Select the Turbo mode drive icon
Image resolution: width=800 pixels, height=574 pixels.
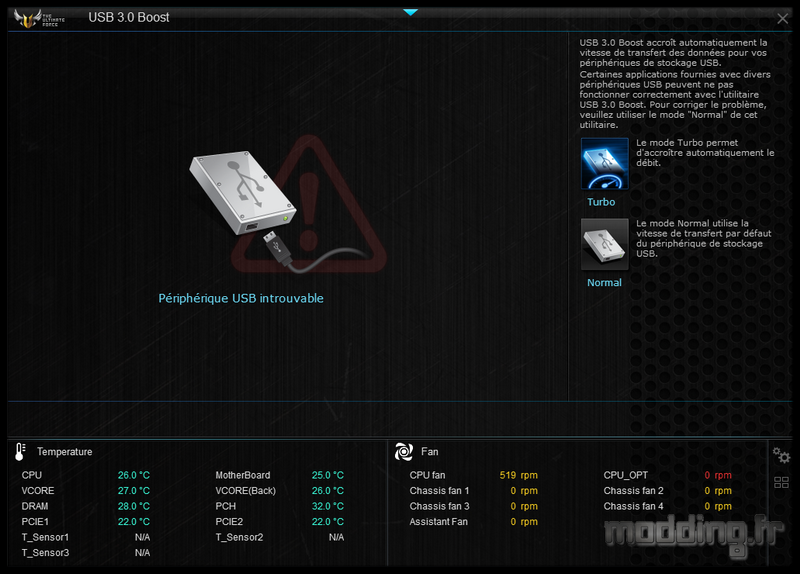[x=605, y=164]
